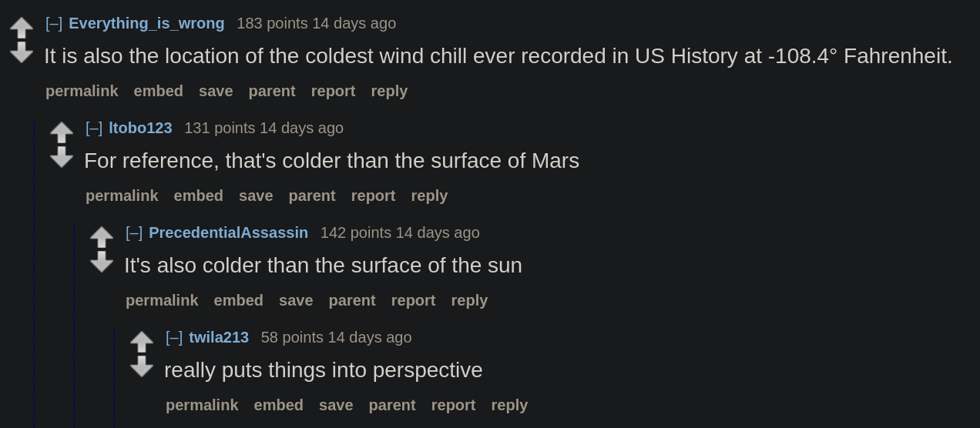The height and width of the screenshot is (428, 980).
Task: Upvote PrecedentialAssassin's sun comment
Action: tap(102, 237)
